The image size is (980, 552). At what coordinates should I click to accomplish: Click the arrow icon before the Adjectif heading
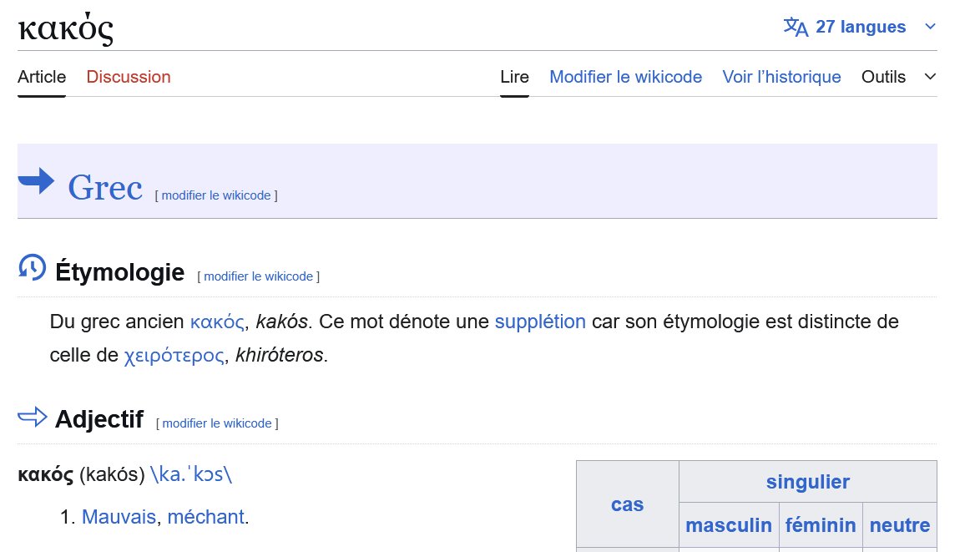pyautogui.click(x=32, y=418)
